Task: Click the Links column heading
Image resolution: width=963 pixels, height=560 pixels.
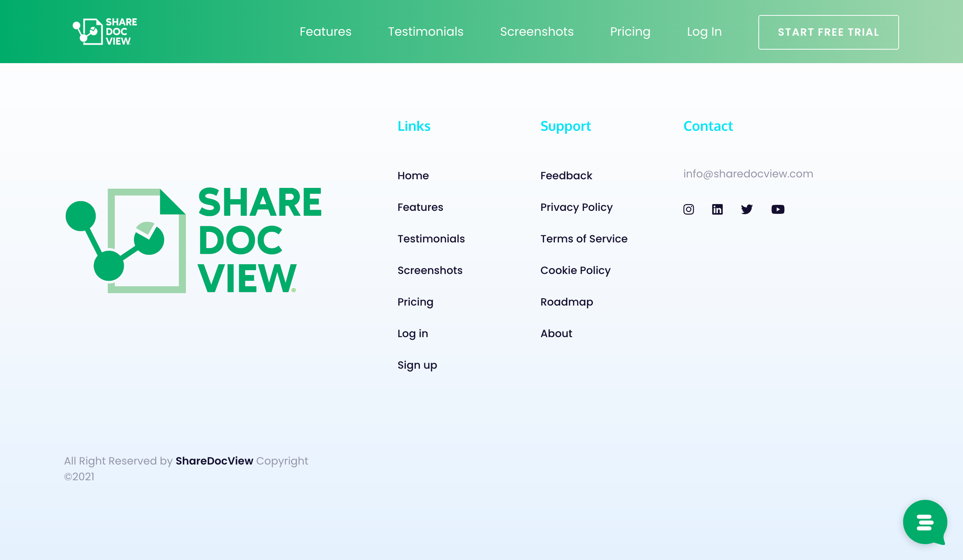Action: (414, 126)
